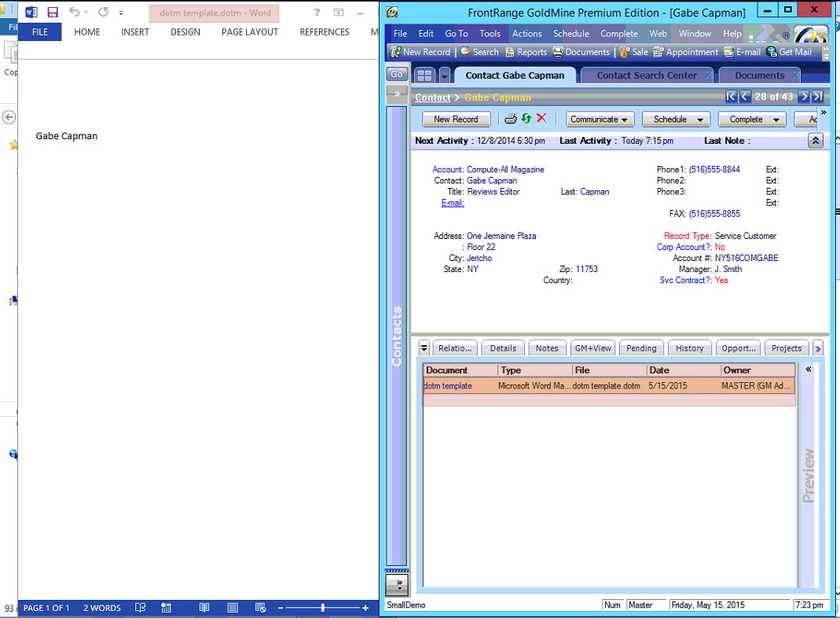
Task: Click the Undo arrow in Word
Action: click(74, 13)
